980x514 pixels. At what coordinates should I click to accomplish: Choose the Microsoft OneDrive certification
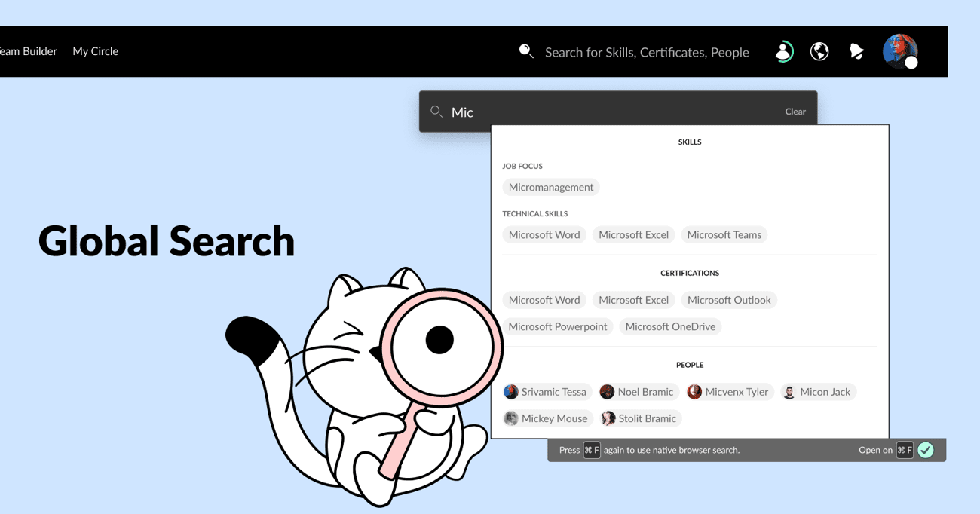point(670,326)
